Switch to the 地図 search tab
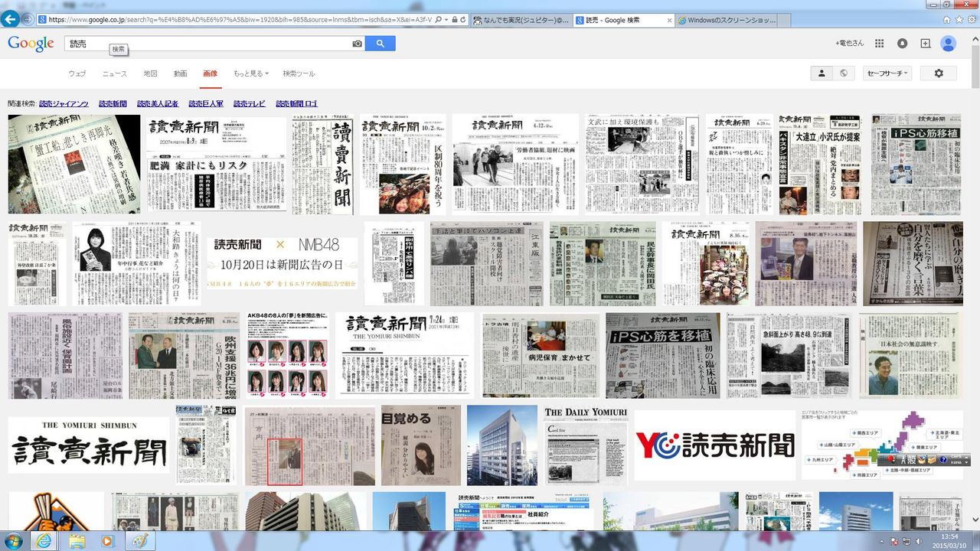 pos(150,73)
